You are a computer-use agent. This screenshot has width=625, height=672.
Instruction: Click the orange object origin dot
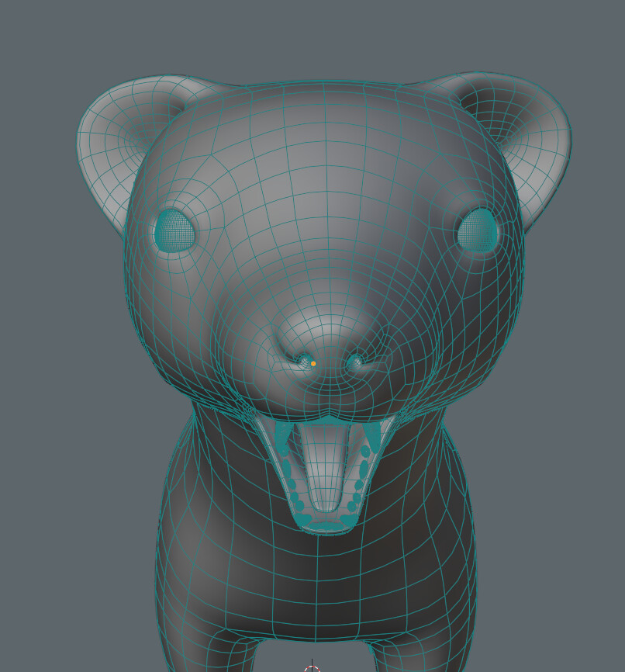tap(313, 363)
